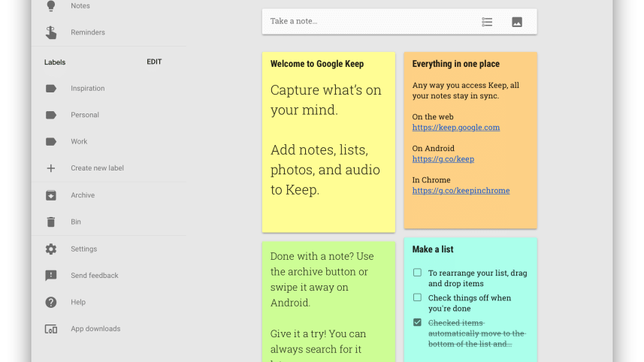Create a new image note icon
644x362 pixels.
pyautogui.click(x=517, y=22)
